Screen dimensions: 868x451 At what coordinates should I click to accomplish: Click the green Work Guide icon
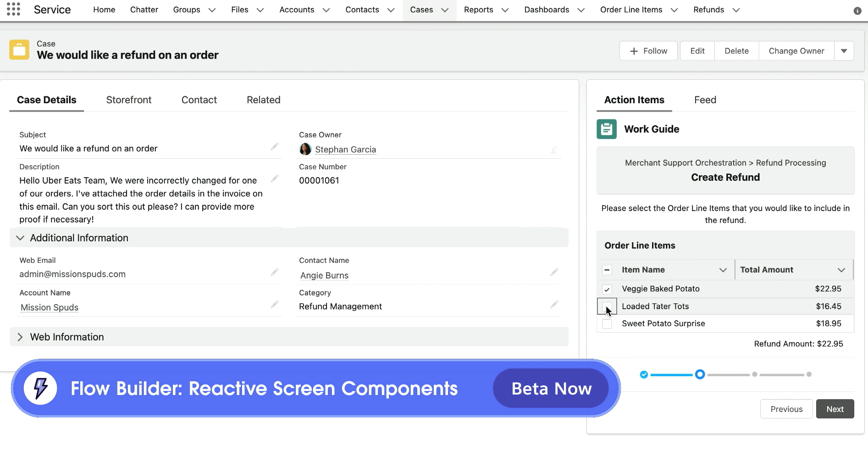tap(607, 129)
